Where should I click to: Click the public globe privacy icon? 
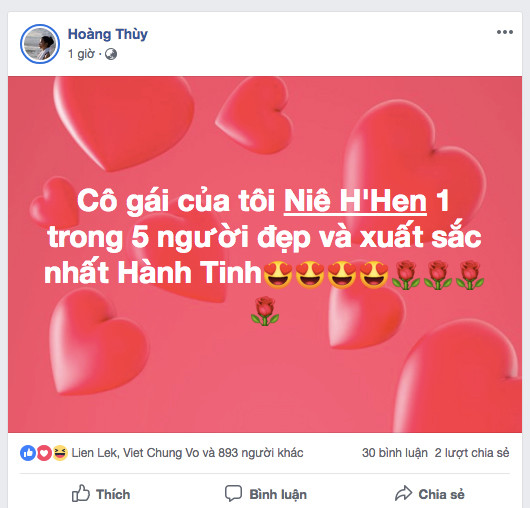click(x=111, y=54)
